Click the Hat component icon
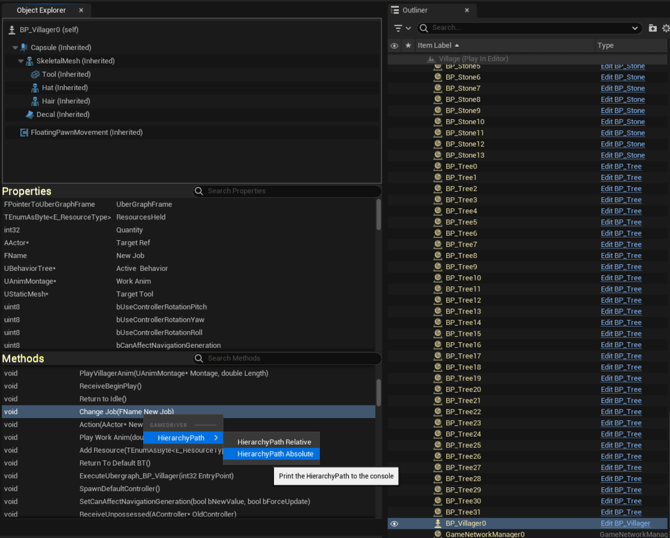Image resolution: width=670 pixels, height=538 pixels. pos(35,88)
